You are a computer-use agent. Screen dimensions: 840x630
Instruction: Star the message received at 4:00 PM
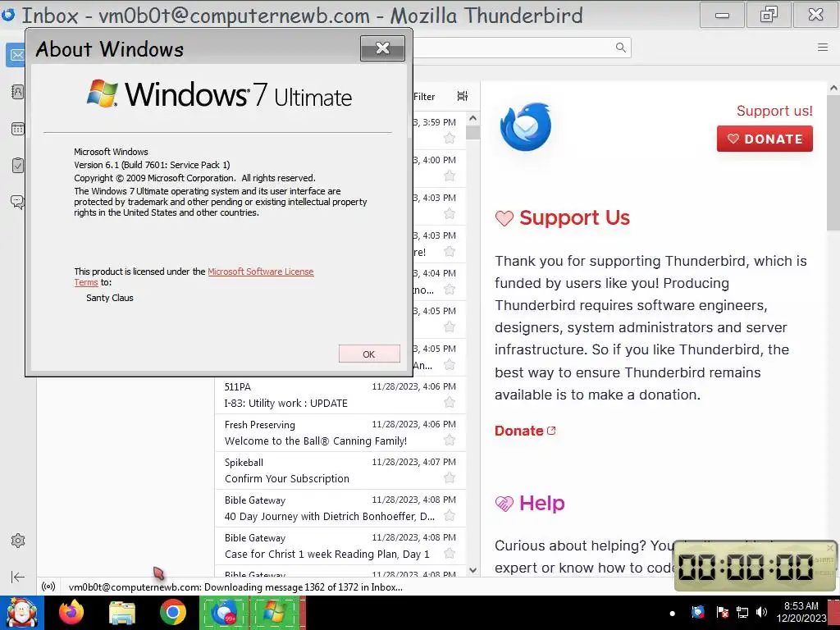tap(450, 176)
